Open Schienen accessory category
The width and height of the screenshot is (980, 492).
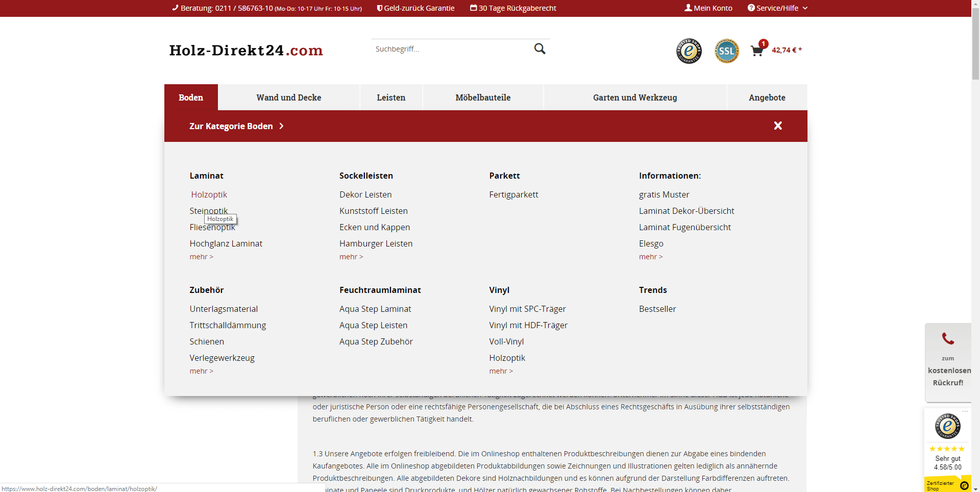tap(207, 341)
